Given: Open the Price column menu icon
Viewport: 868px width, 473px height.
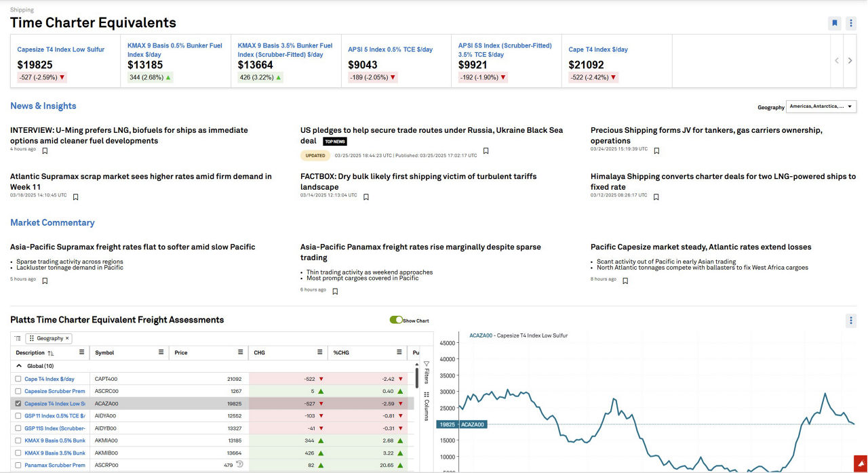Looking at the screenshot, I should point(241,352).
